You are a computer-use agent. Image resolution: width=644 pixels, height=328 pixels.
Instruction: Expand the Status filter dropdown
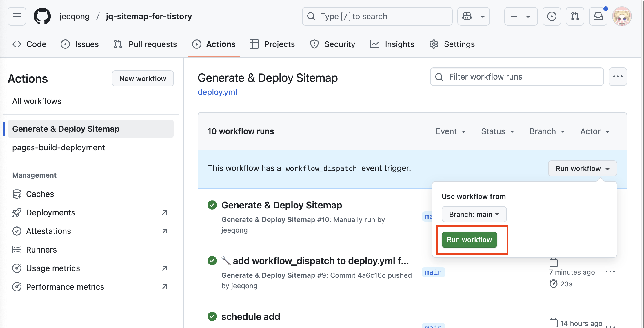coord(498,131)
